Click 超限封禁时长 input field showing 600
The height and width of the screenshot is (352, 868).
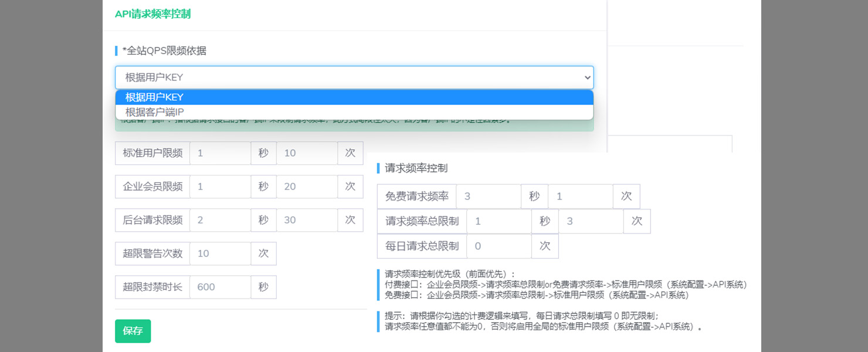220,287
